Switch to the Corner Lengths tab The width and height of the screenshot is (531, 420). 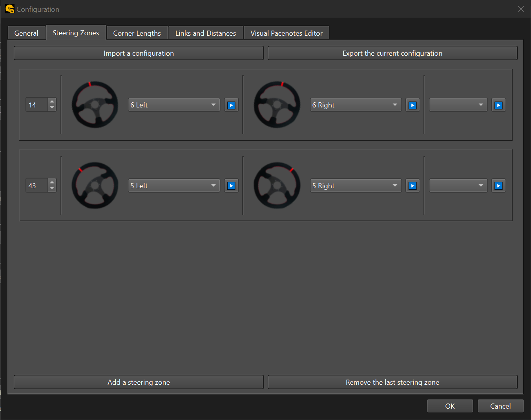pyautogui.click(x=137, y=33)
